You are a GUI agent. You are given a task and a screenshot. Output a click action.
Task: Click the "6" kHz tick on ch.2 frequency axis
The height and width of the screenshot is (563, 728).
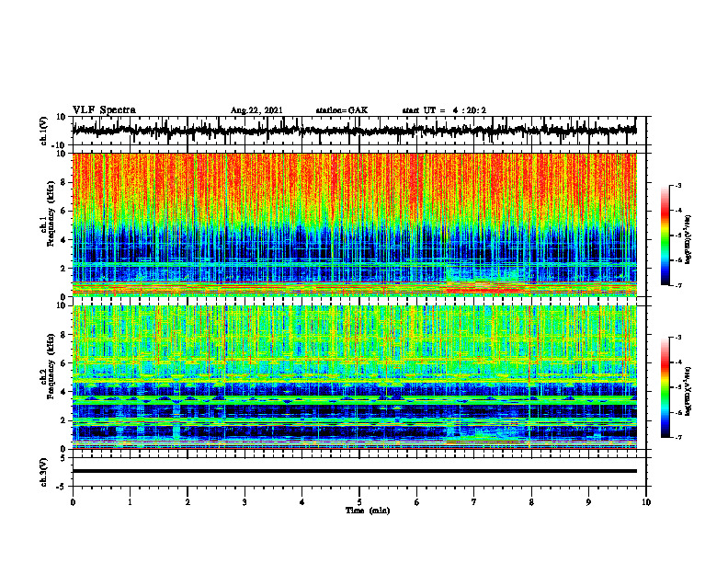[64, 363]
